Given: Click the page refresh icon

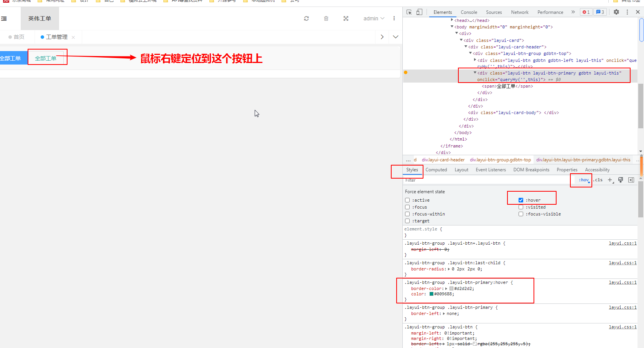Looking at the screenshot, I should click(306, 18).
